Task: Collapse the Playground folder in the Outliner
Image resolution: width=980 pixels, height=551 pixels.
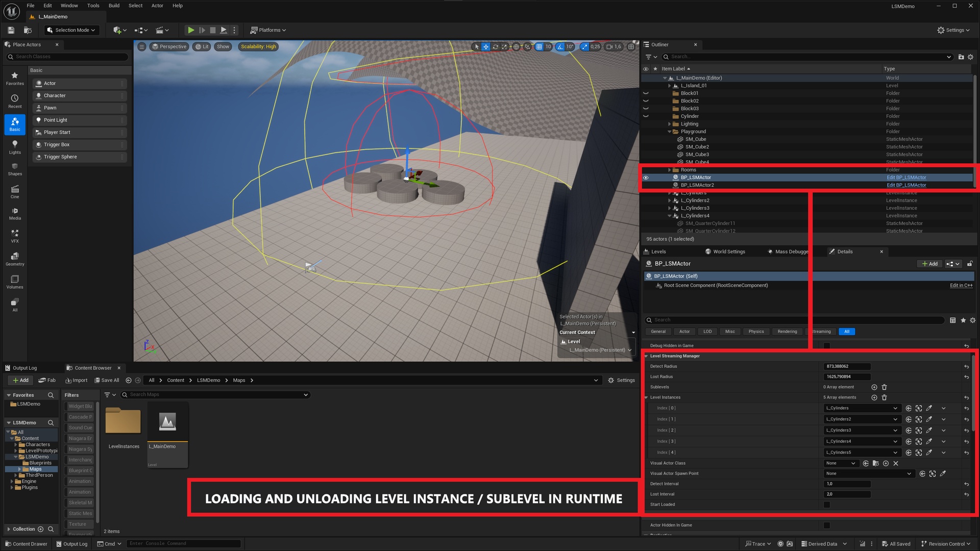Action: pos(670,132)
